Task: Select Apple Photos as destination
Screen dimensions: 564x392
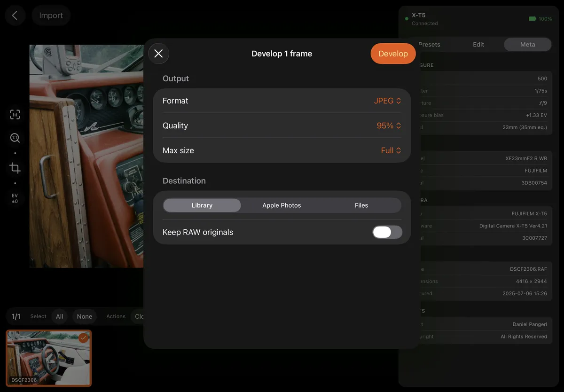Action: tap(282, 205)
